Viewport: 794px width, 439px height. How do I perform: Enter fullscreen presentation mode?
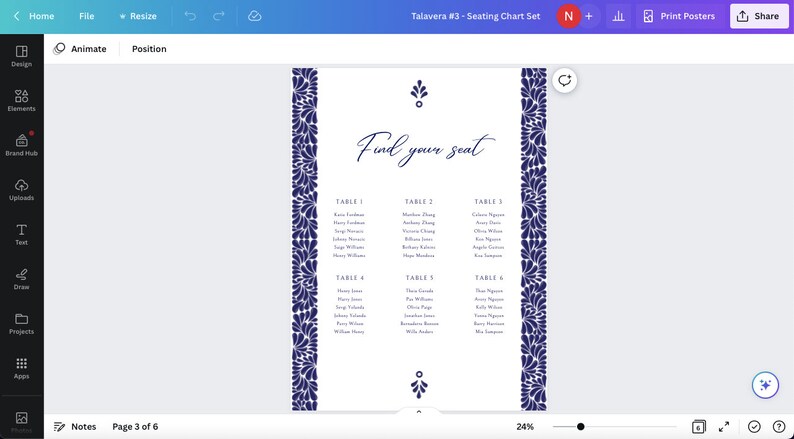coord(724,426)
